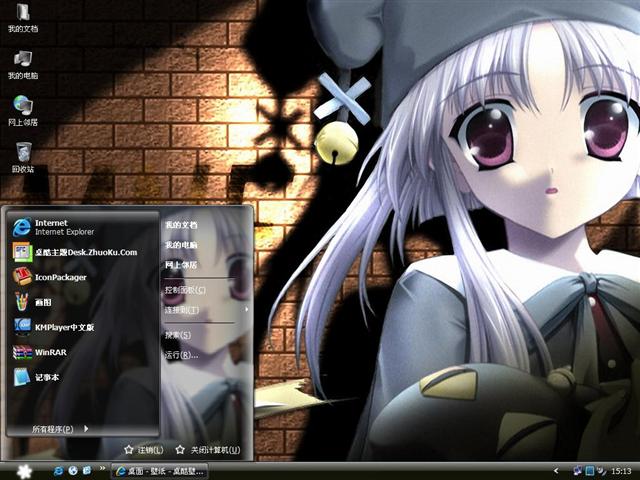
Task: Select 网上邻居 in start menu right pane
Action: pos(181,265)
